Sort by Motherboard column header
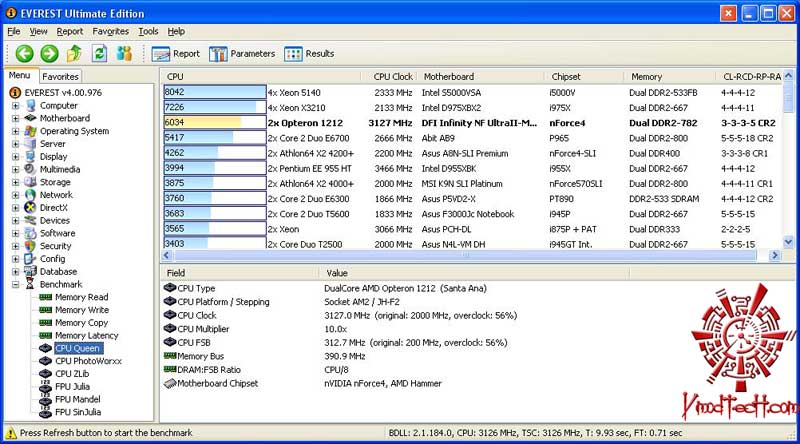 [481, 77]
